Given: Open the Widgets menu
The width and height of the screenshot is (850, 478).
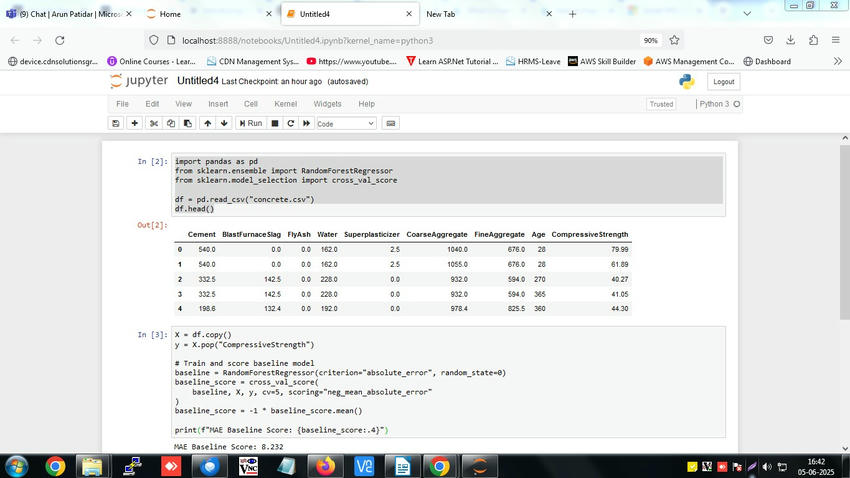Looking at the screenshot, I should point(327,104).
